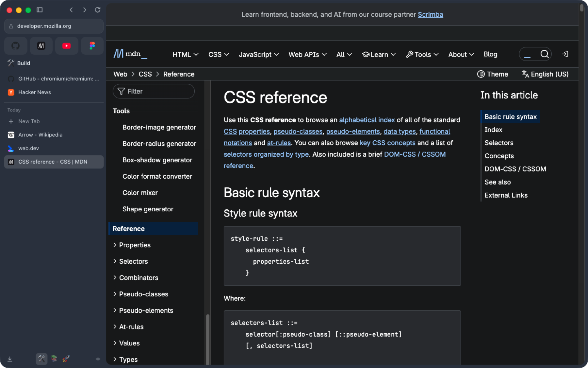Open the Figma pinned favorite icon

point(92,46)
